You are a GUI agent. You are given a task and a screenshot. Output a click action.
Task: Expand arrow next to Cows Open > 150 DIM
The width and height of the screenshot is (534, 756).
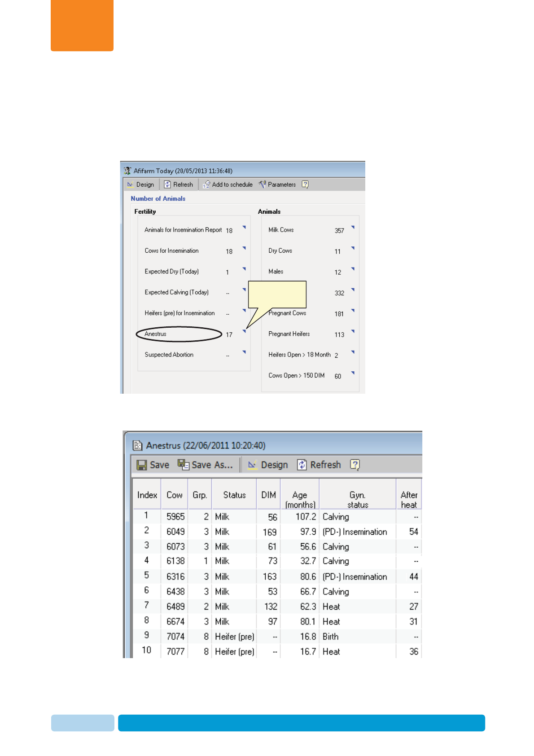(353, 373)
